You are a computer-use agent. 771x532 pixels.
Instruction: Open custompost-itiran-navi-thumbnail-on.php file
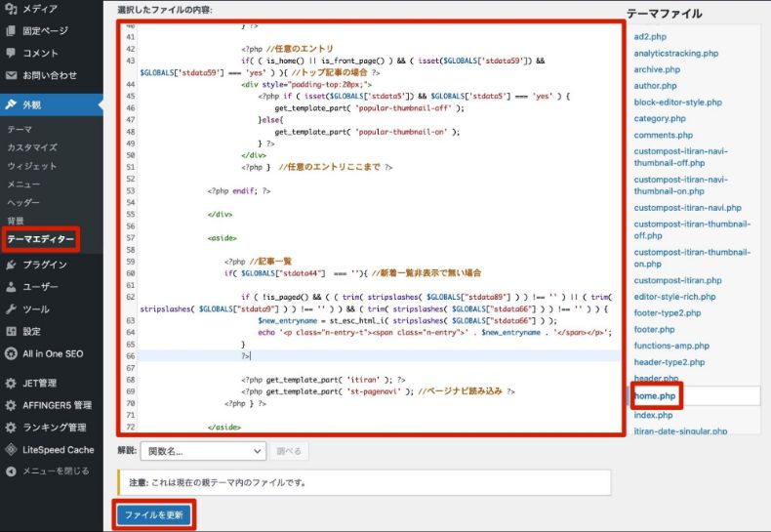coord(681,185)
